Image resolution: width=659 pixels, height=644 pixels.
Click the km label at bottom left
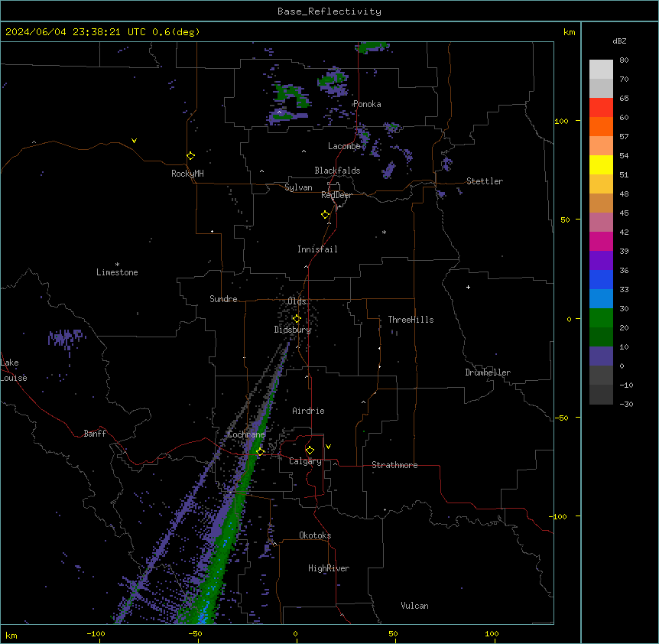11,635
